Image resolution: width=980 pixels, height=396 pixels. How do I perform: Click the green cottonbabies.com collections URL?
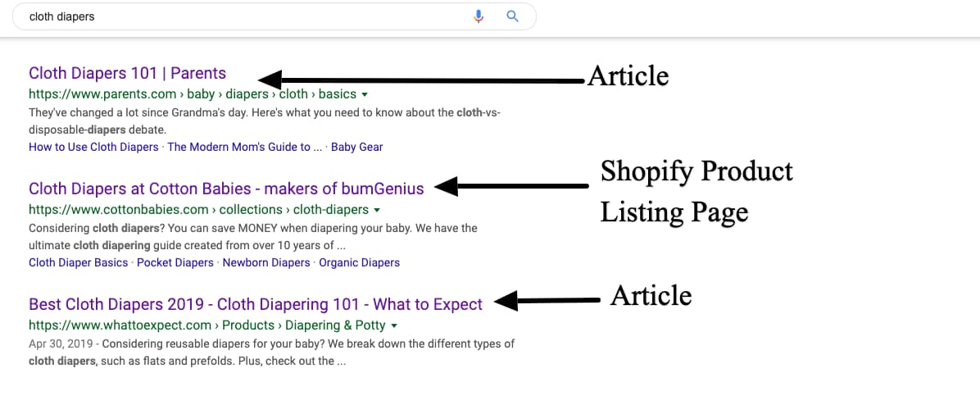point(198,210)
